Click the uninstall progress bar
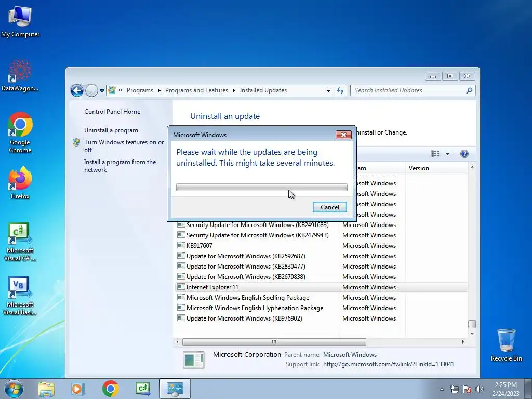This screenshot has height=399, width=532. (x=262, y=187)
